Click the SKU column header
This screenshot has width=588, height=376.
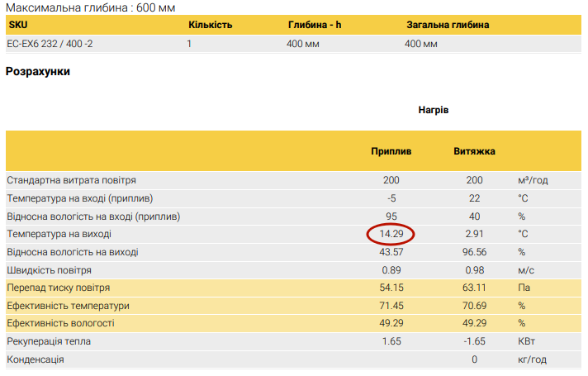(x=18, y=25)
